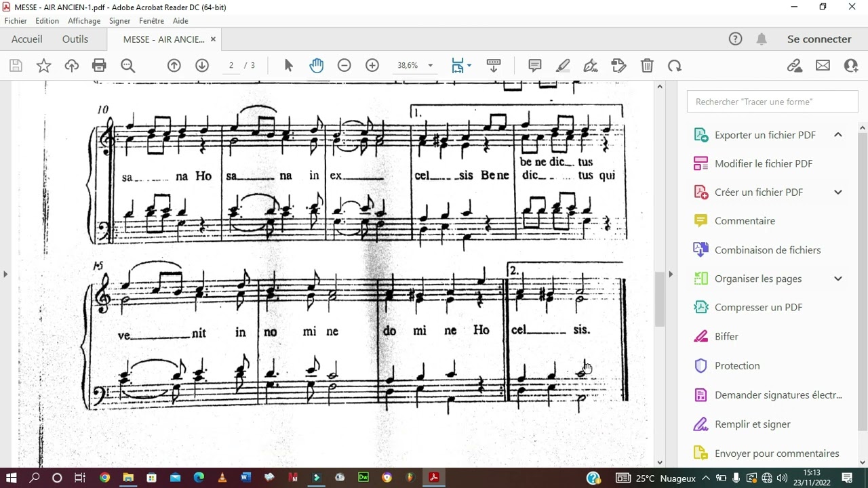Collapse the Exporter un fichier PDF section

tap(838, 135)
